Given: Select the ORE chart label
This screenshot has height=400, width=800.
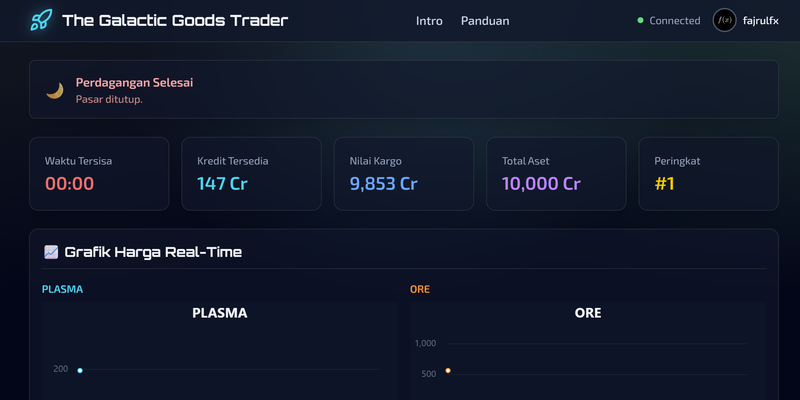Looking at the screenshot, I should 419,290.
